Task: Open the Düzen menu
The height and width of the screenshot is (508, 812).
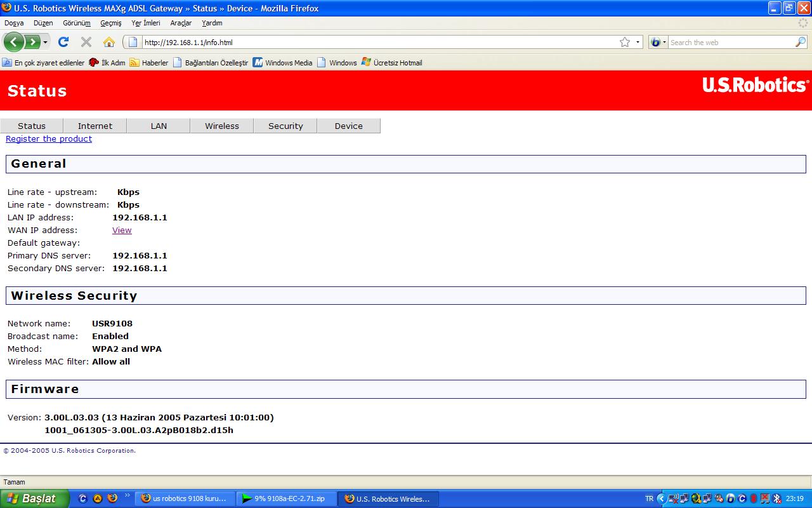Action: (x=43, y=23)
